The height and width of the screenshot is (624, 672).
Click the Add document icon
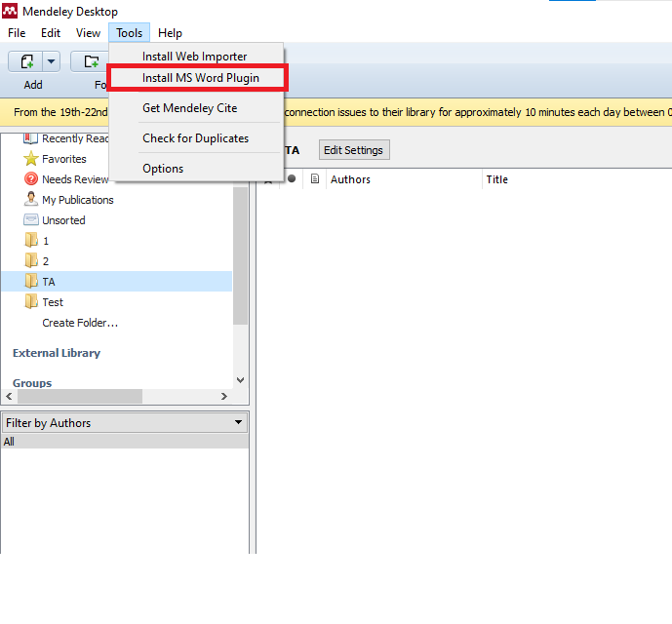(26, 61)
